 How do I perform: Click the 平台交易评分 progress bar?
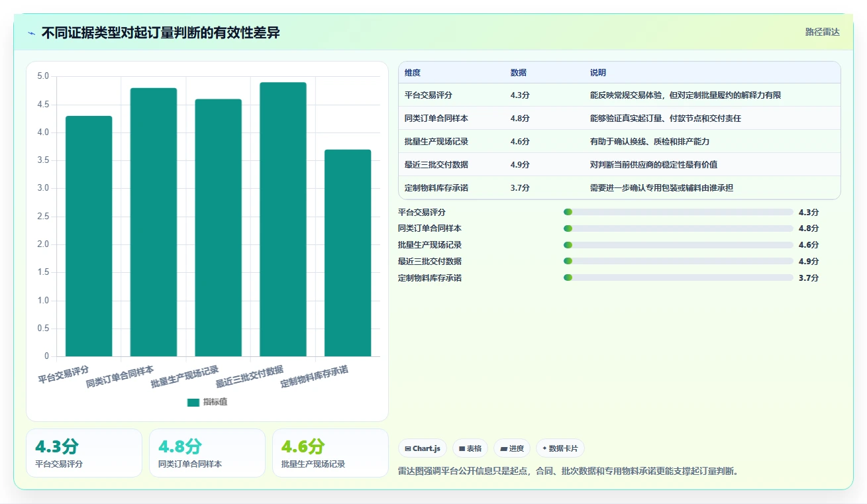(x=678, y=212)
